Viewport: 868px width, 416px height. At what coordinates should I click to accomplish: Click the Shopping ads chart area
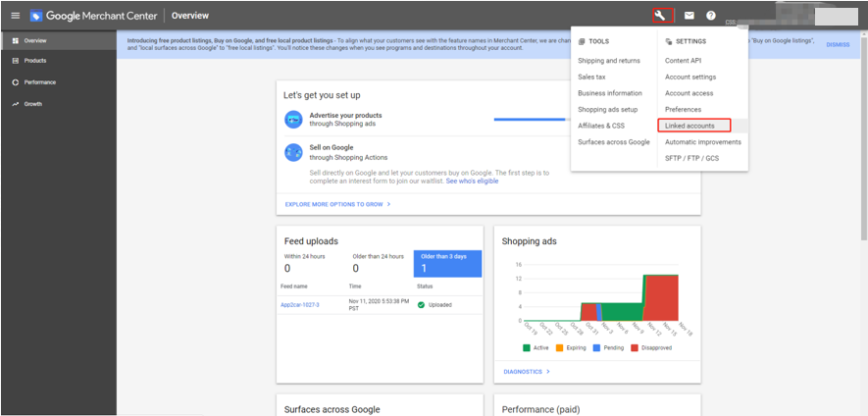pyautogui.click(x=601, y=293)
